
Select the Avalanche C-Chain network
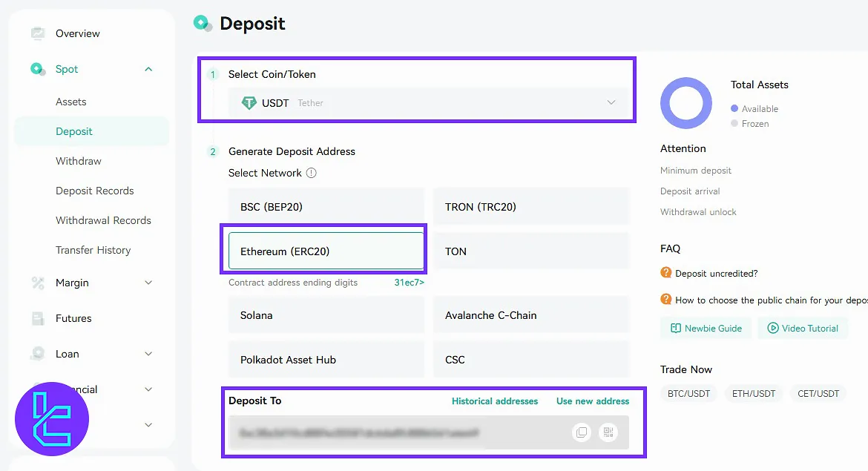531,315
